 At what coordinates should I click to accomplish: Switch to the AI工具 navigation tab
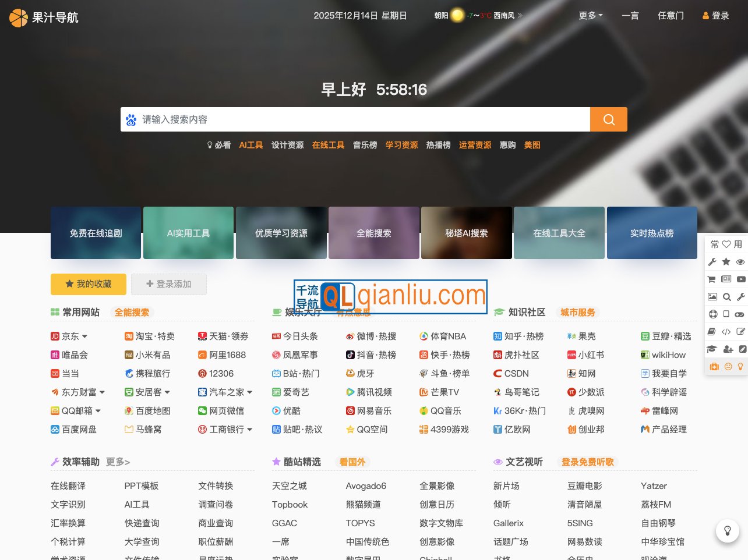coord(250,145)
